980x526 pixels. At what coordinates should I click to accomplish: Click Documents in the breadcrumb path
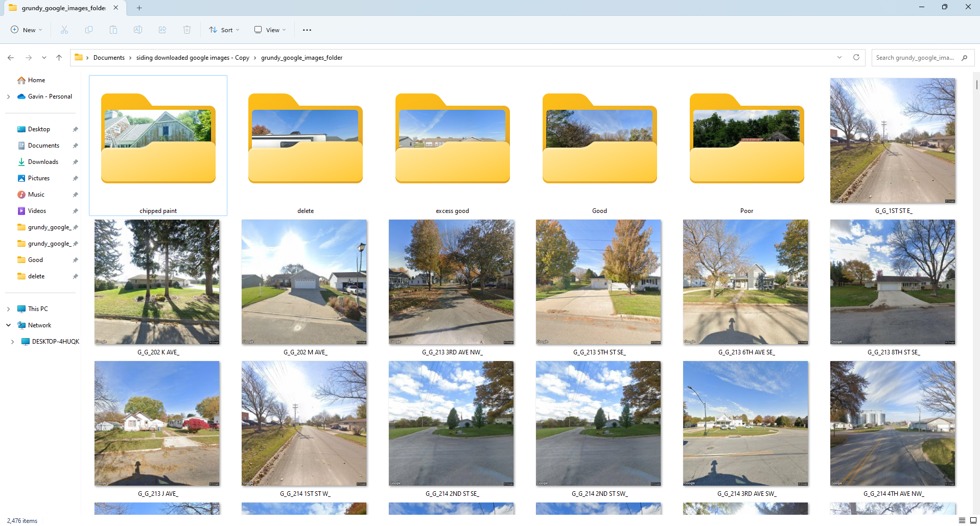pyautogui.click(x=109, y=58)
